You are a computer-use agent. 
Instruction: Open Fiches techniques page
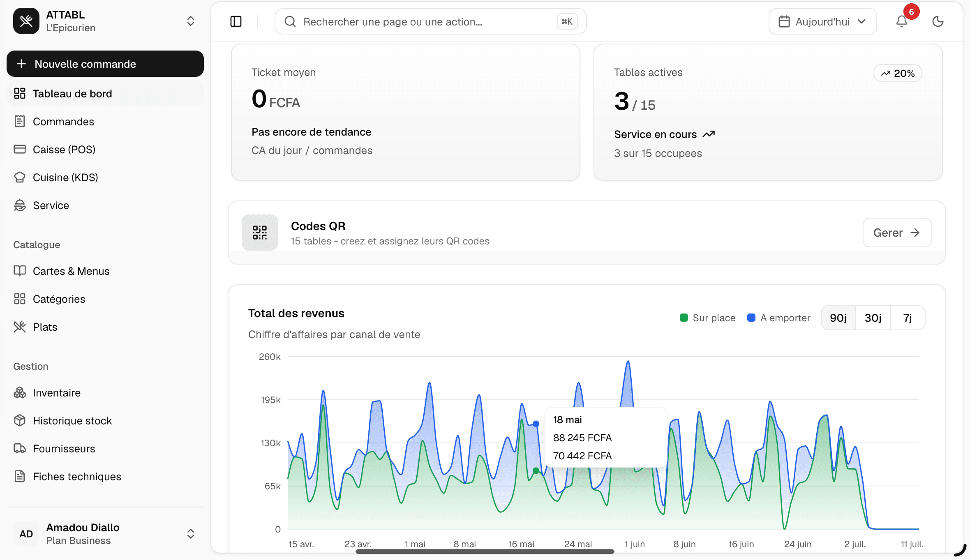105,477
